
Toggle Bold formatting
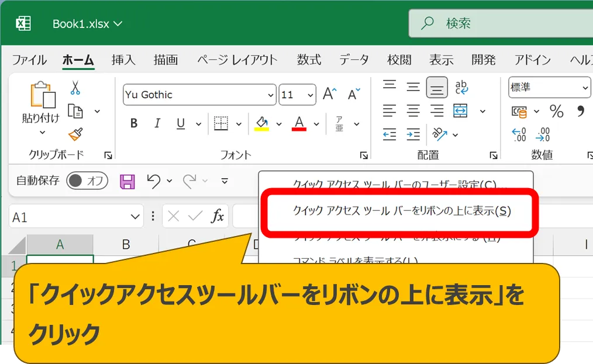pos(134,124)
